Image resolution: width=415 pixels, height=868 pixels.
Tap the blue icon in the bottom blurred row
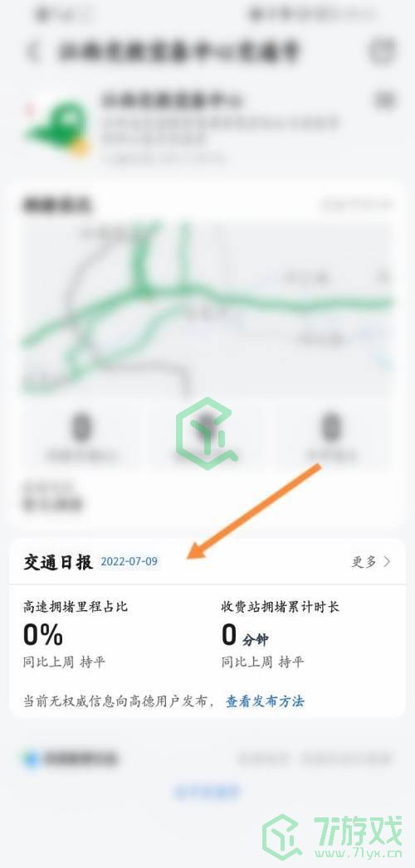coord(32,759)
